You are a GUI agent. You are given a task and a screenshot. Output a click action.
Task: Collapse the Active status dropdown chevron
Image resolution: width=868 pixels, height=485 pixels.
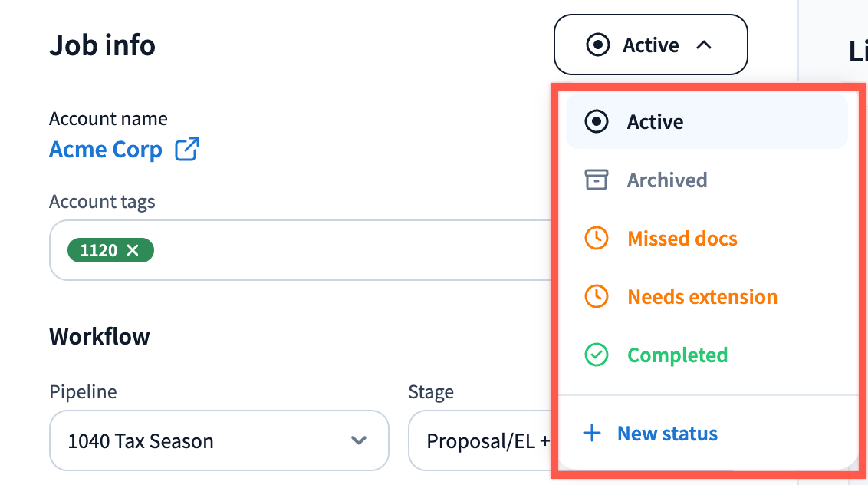point(704,45)
